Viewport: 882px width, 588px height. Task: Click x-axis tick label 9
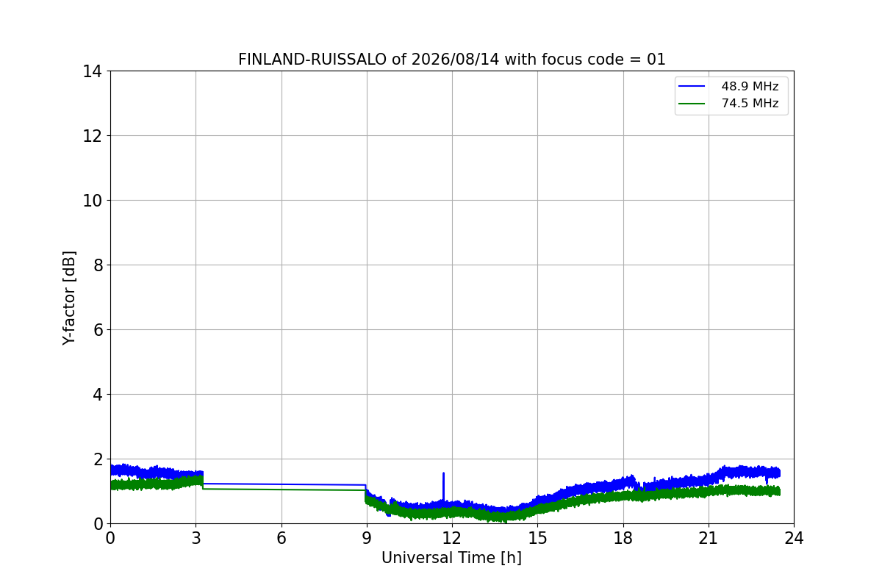click(x=367, y=538)
